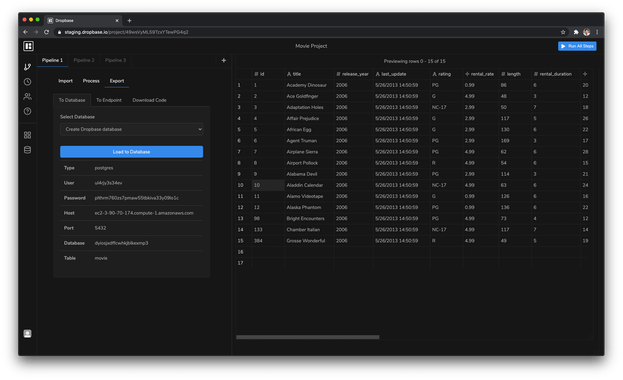Open the database icon in sidebar
This screenshot has width=623, height=380.
click(27, 150)
